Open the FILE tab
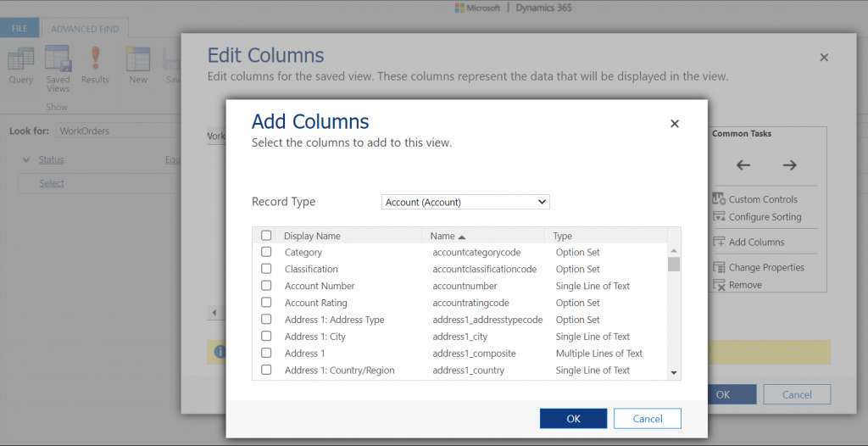 pyautogui.click(x=19, y=28)
